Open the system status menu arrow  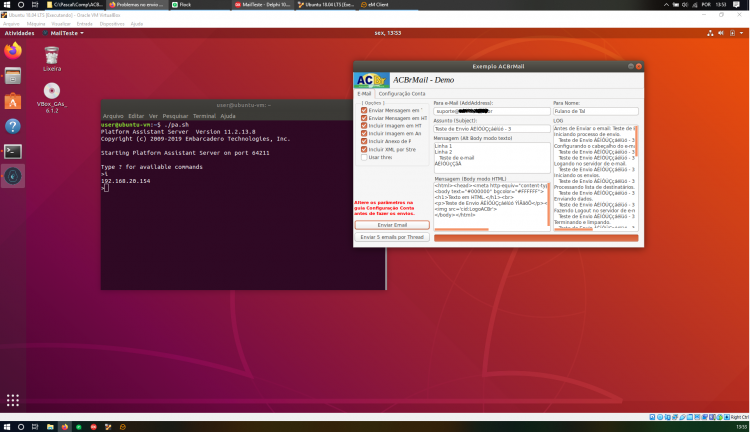tap(741, 33)
